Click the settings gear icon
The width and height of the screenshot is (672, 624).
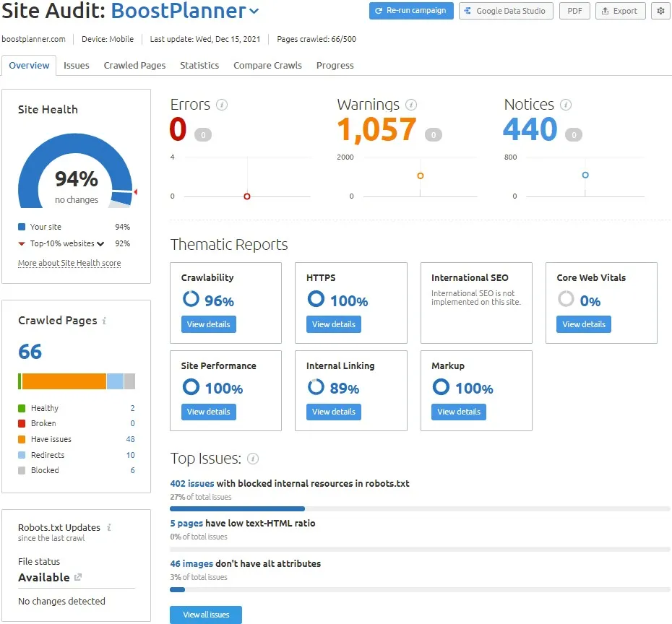[x=660, y=11]
